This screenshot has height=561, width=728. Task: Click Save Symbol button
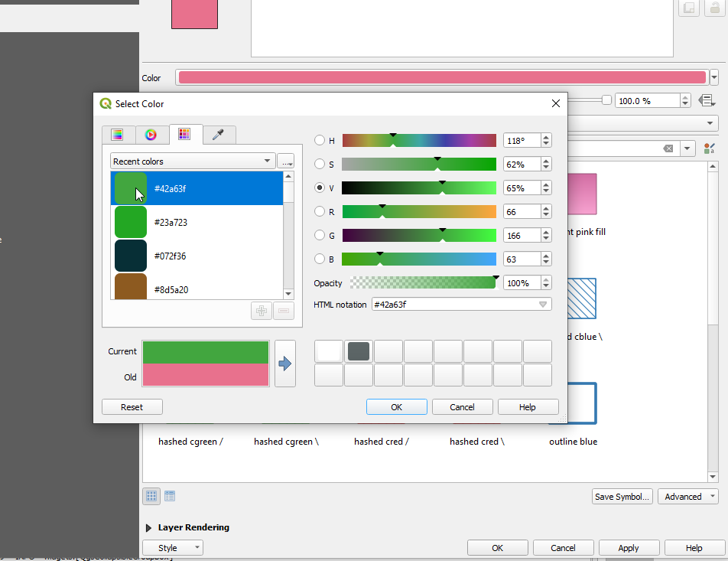pos(622,497)
